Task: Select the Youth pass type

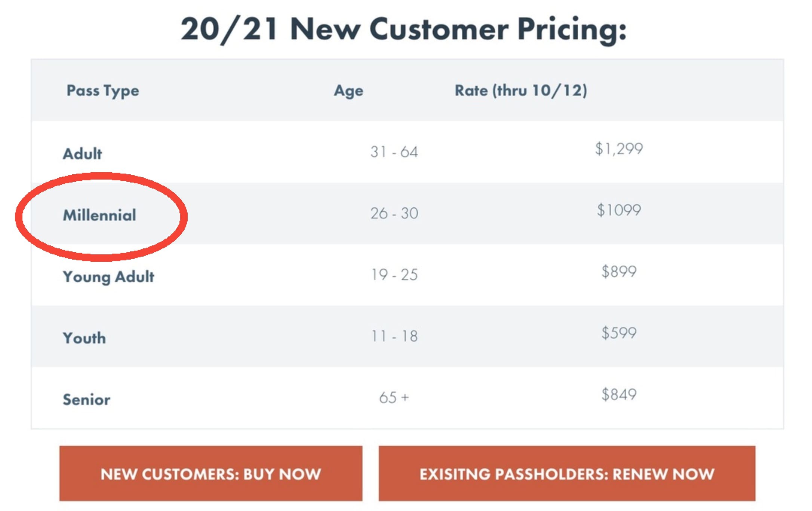Action: click(x=84, y=338)
